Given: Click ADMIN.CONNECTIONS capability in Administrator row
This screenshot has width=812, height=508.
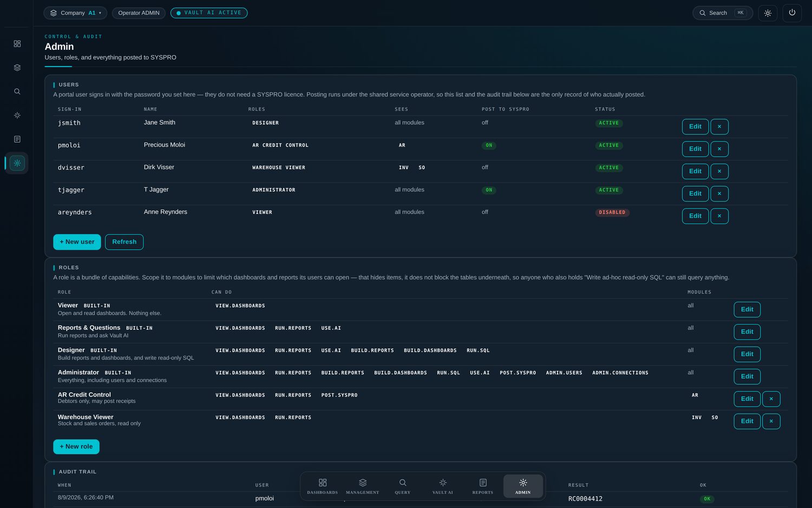Looking at the screenshot, I should pos(620,373).
